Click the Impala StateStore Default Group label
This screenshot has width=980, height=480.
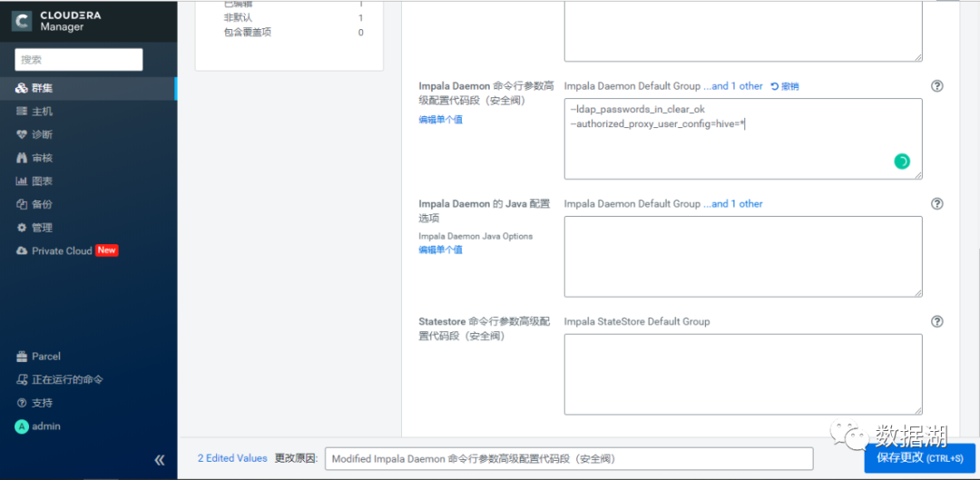point(637,321)
